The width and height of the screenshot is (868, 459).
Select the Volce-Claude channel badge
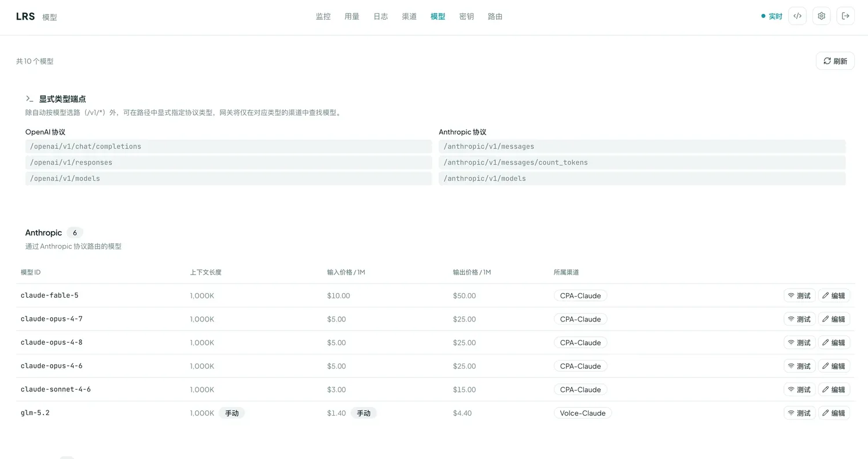click(x=583, y=413)
